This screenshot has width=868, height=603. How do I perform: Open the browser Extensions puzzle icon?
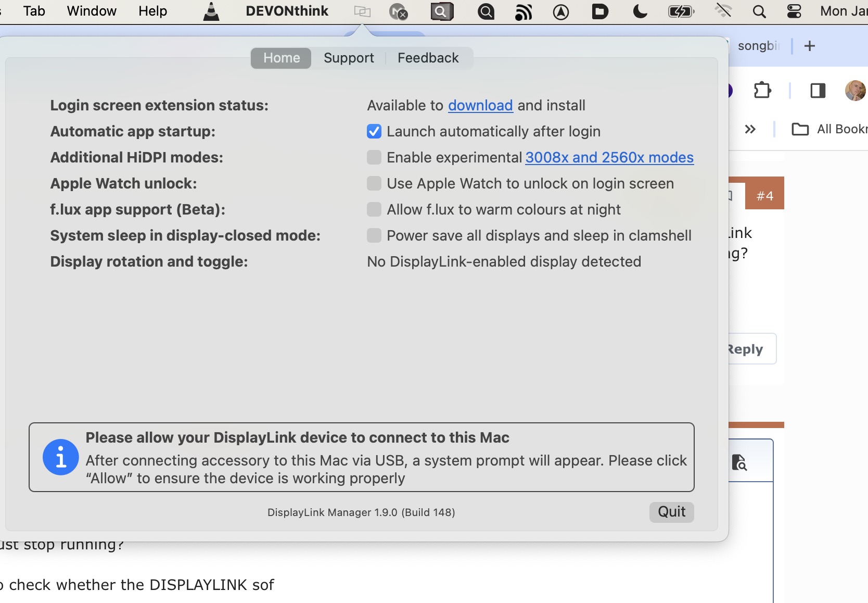click(762, 91)
